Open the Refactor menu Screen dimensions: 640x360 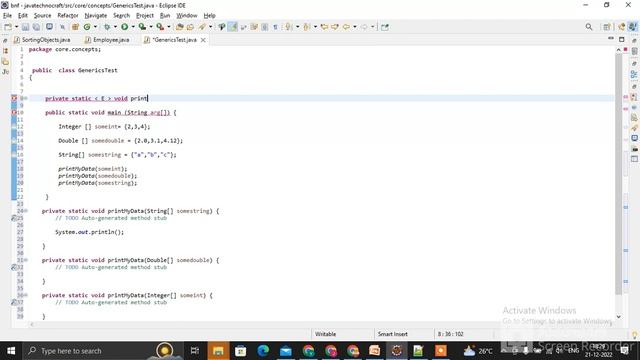click(x=68, y=16)
